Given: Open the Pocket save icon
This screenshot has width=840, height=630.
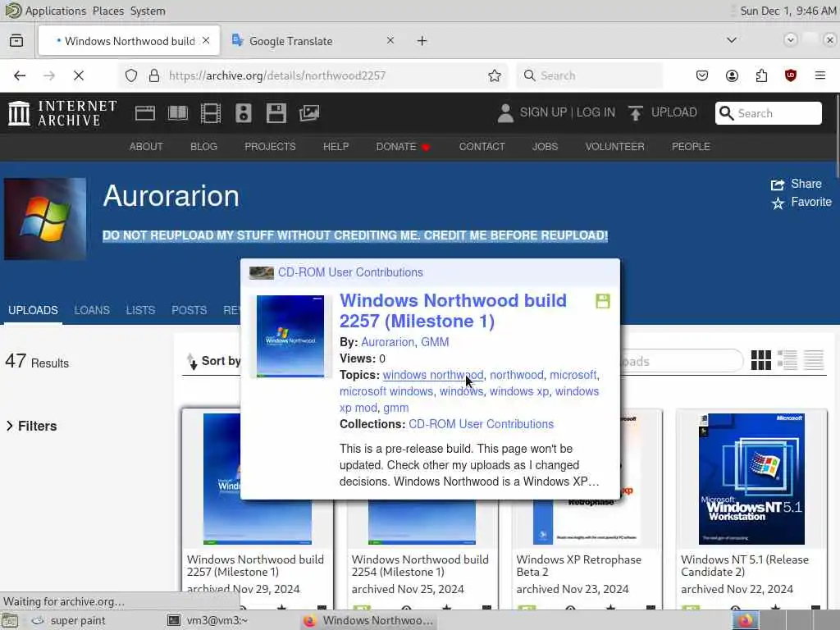Looking at the screenshot, I should [702, 75].
